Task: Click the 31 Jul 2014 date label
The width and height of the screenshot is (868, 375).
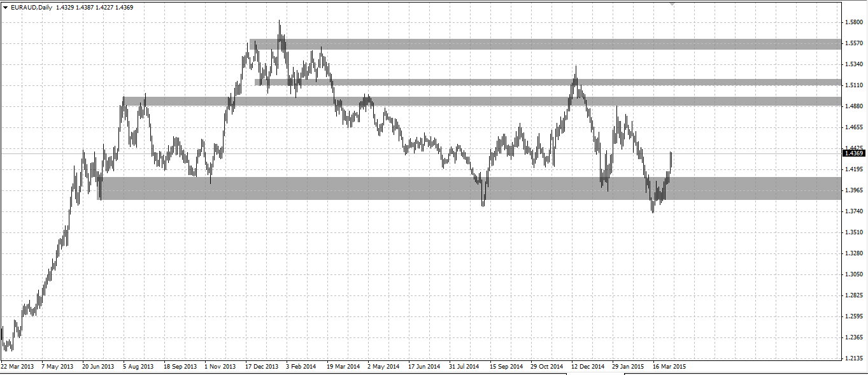Action: [465, 367]
